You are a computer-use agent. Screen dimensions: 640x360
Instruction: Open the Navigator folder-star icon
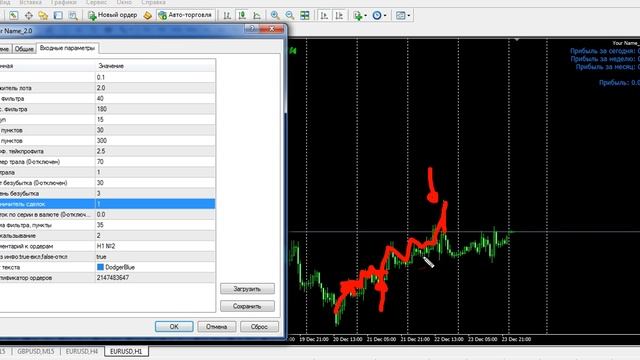click(43, 16)
